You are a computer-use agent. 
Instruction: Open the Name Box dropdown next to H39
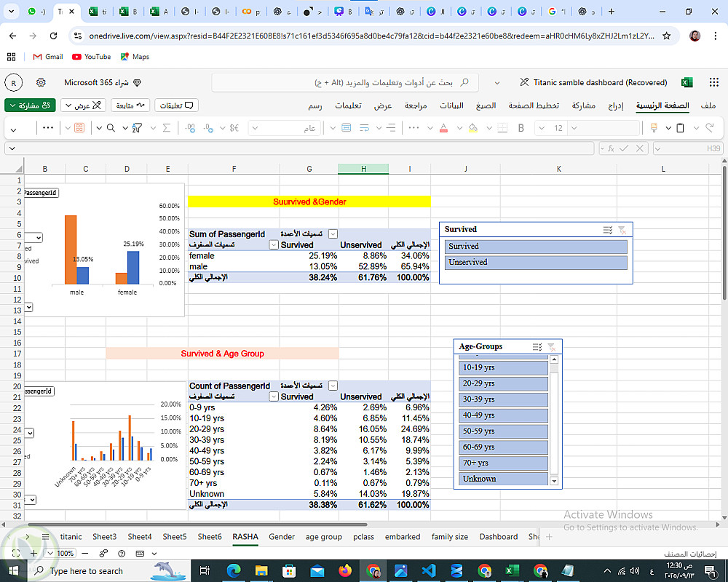pyautogui.click(x=657, y=148)
